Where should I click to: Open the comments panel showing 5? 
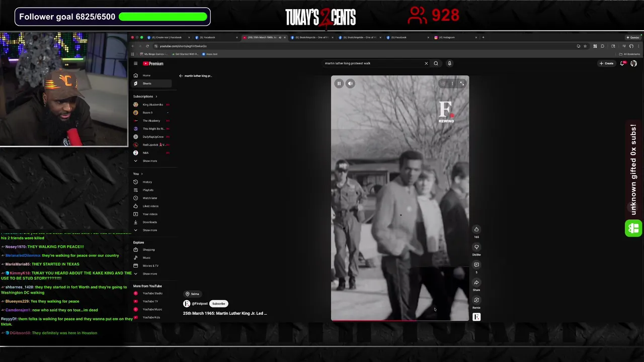pos(476,264)
